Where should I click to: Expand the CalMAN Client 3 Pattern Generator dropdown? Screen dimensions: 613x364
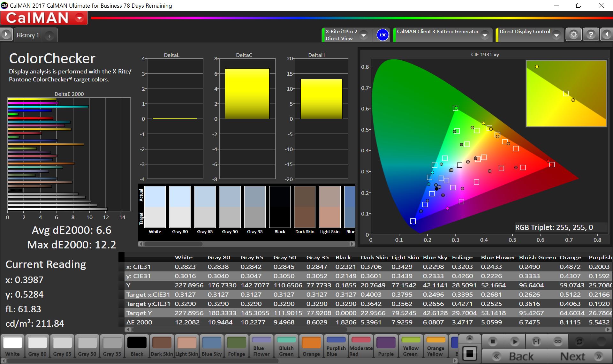coord(485,35)
